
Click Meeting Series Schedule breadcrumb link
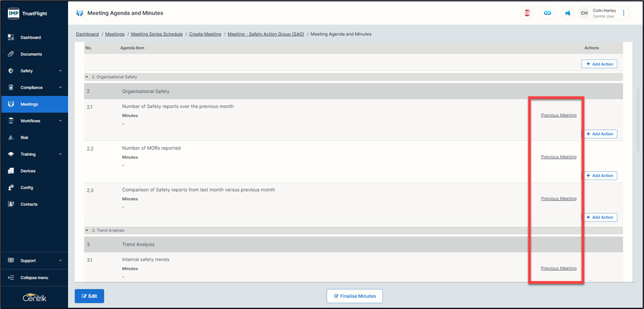click(157, 34)
